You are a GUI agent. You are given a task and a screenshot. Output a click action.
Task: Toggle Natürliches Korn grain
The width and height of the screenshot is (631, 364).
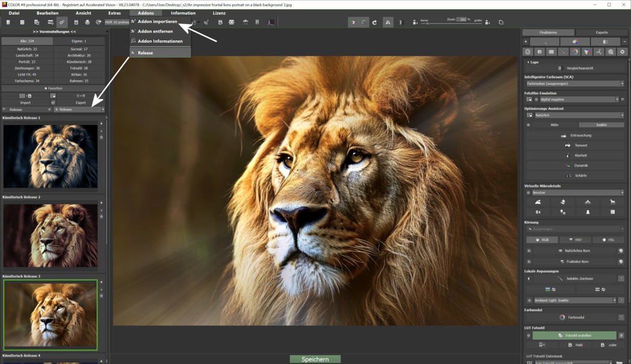pos(574,251)
